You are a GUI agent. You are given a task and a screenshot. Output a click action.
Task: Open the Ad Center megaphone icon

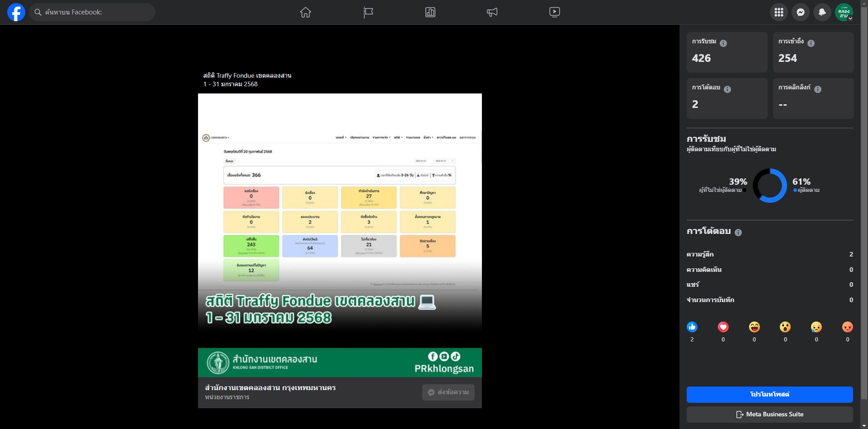pyautogui.click(x=492, y=12)
